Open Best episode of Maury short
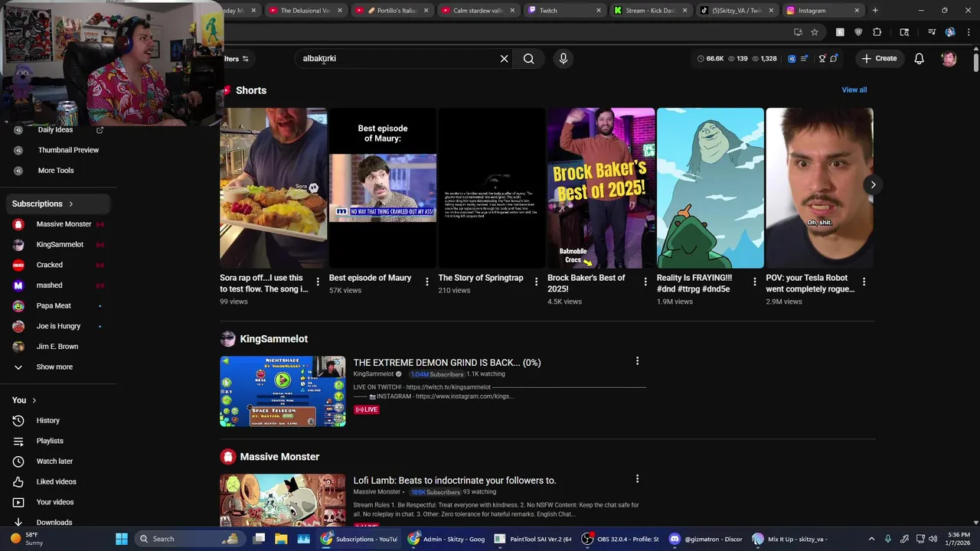 click(382, 188)
